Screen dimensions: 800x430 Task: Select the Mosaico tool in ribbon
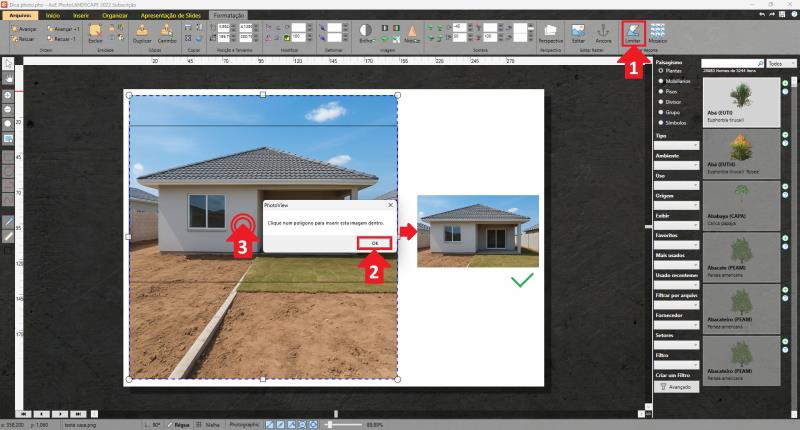[x=657, y=34]
